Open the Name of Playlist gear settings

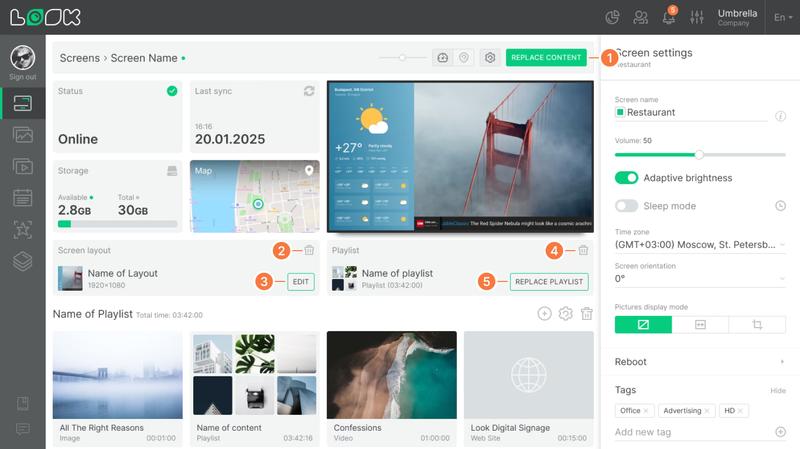565,313
